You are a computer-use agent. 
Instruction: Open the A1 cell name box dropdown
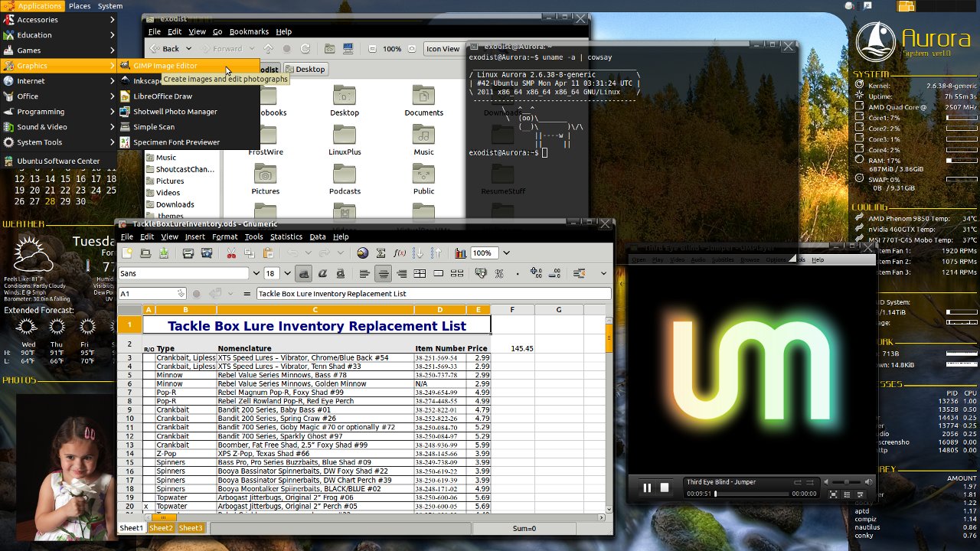tap(181, 293)
